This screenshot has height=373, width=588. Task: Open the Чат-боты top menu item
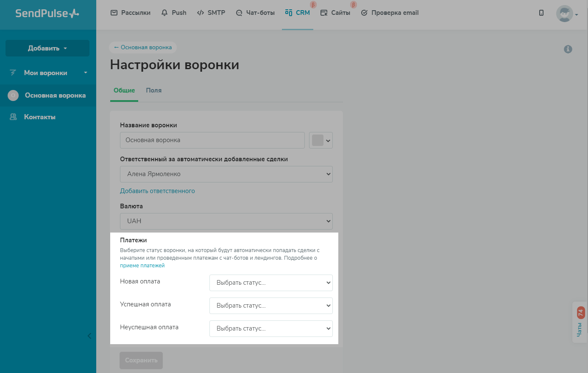[x=256, y=13]
